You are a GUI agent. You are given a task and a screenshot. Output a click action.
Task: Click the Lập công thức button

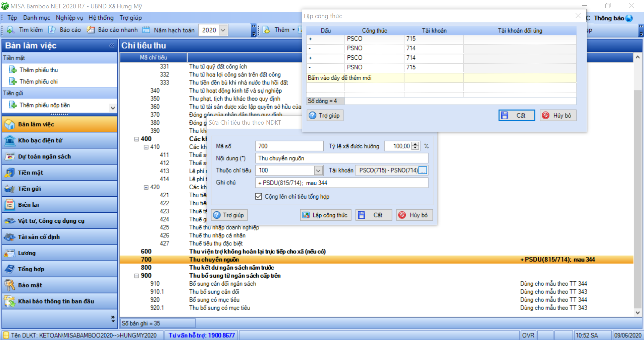pos(325,215)
